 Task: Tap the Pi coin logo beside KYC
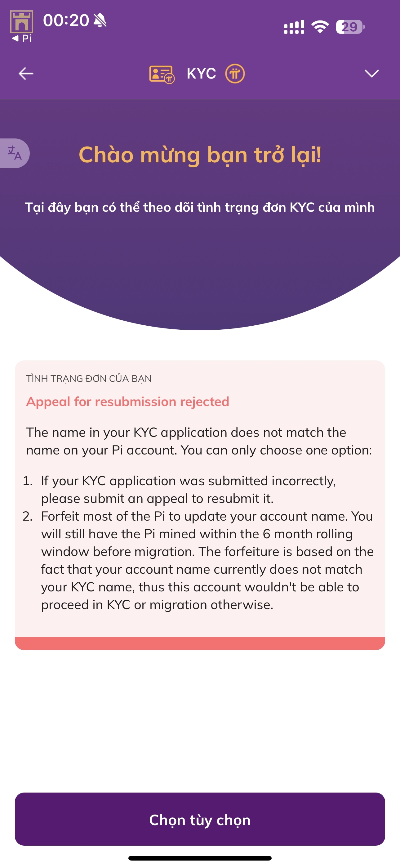[235, 74]
